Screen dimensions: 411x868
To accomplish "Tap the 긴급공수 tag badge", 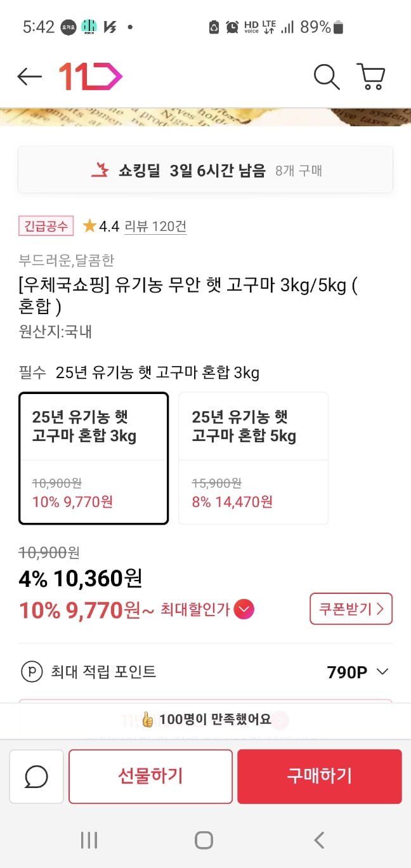I will [x=46, y=226].
